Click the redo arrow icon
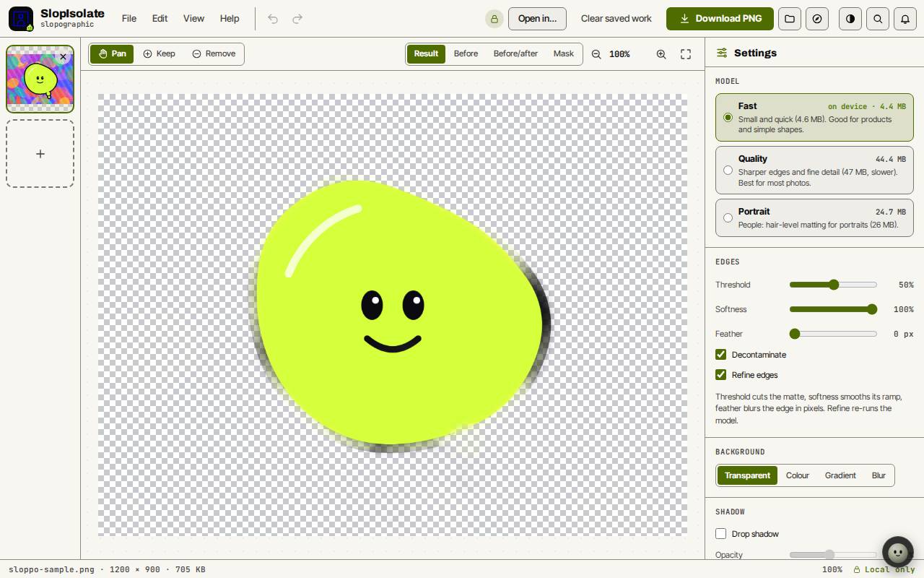This screenshot has height=578, width=924. coord(297,19)
